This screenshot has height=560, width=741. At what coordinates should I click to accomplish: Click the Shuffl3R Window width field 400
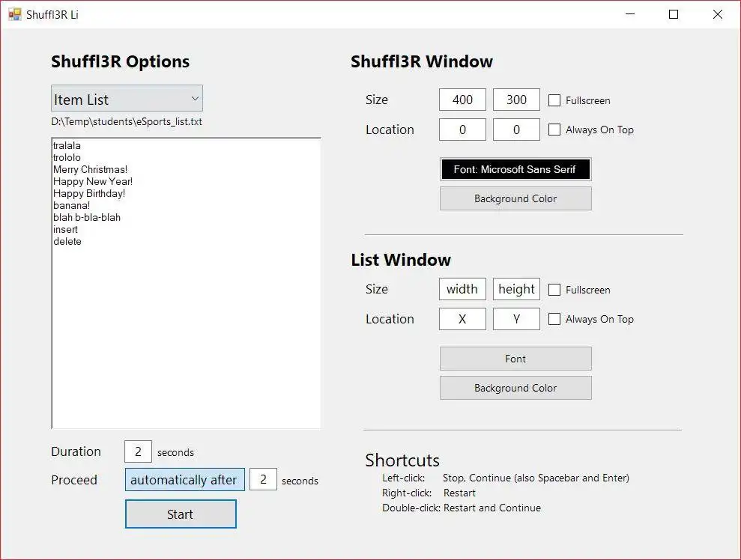[462, 100]
